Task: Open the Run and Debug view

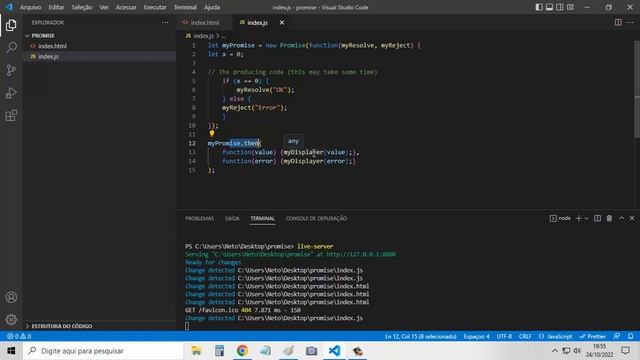Action: [11, 93]
